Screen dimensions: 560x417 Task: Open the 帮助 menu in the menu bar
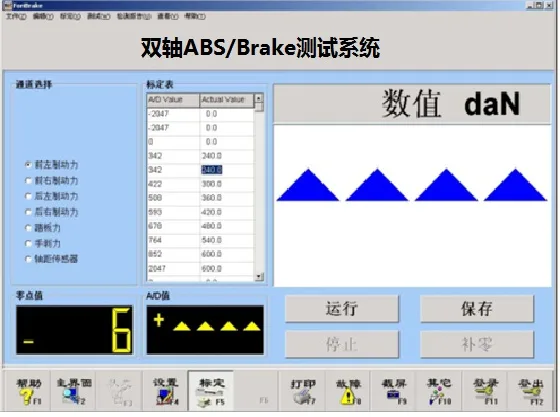[195, 16]
